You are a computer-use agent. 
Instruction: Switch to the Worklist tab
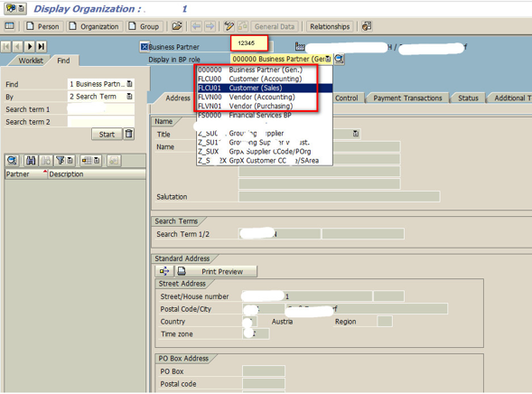(31, 61)
